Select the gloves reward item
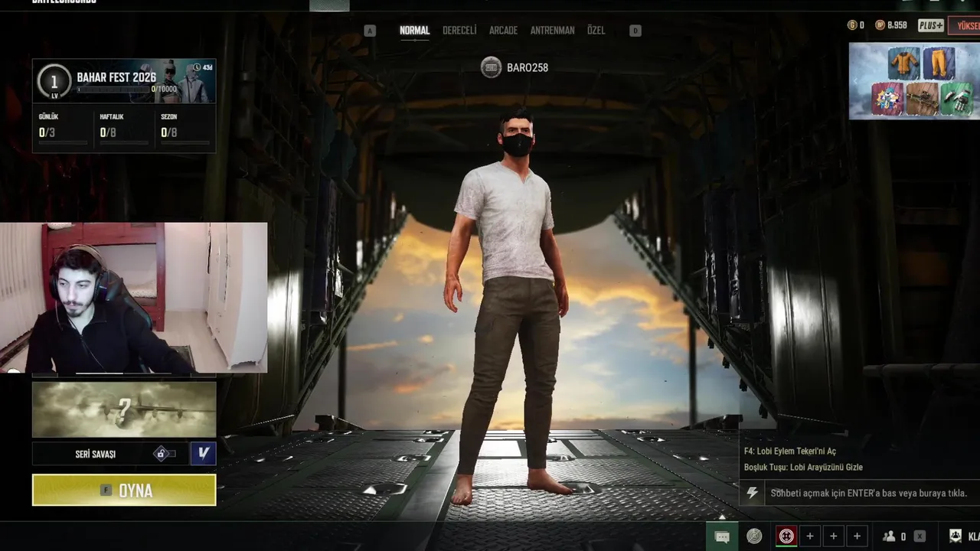Screen dimensions: 980x551 pos(956,99)
